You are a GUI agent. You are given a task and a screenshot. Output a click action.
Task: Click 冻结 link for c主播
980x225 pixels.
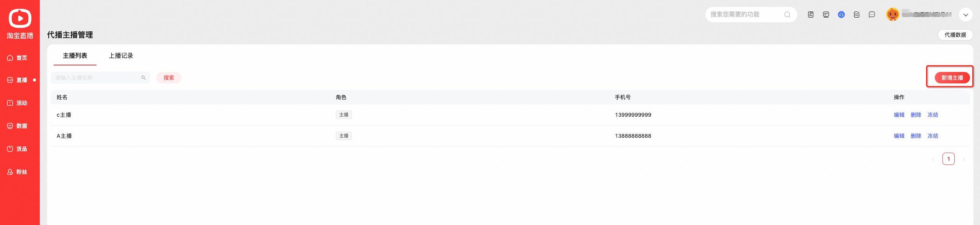pyautogui.click(x=933, y=115)
